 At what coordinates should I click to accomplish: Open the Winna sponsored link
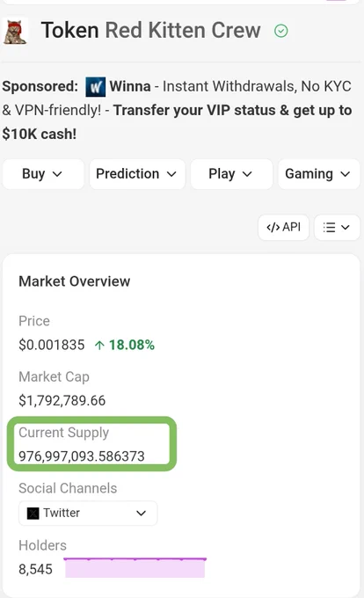coord(130,86)
